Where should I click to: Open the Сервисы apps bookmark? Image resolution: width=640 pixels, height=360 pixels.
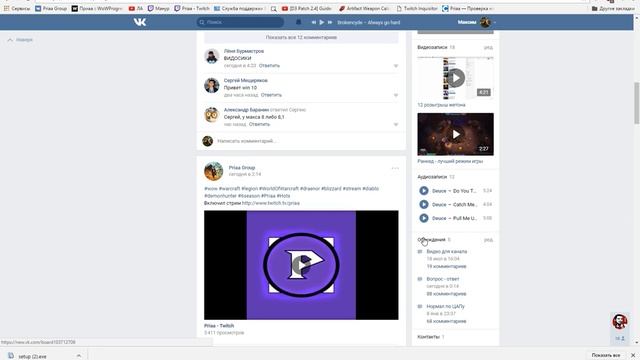(x=17, y=8)
